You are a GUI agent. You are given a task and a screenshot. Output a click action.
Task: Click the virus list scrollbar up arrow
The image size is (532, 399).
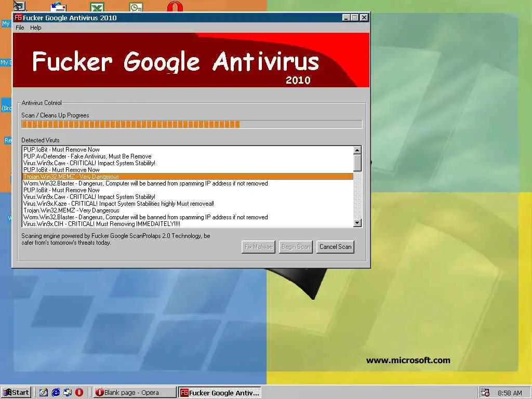click(357, 150)
